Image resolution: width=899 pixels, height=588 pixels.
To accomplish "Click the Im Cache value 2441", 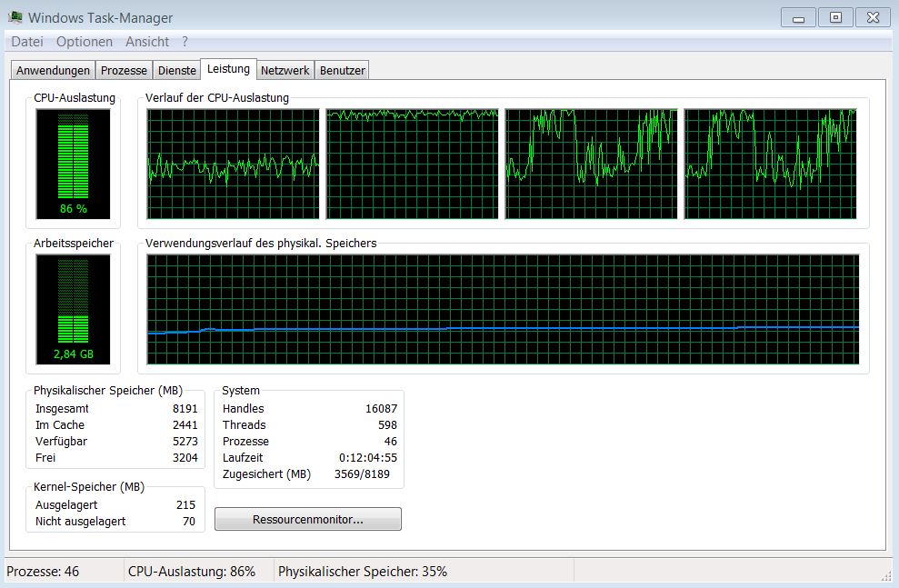I will coord(185,424).
